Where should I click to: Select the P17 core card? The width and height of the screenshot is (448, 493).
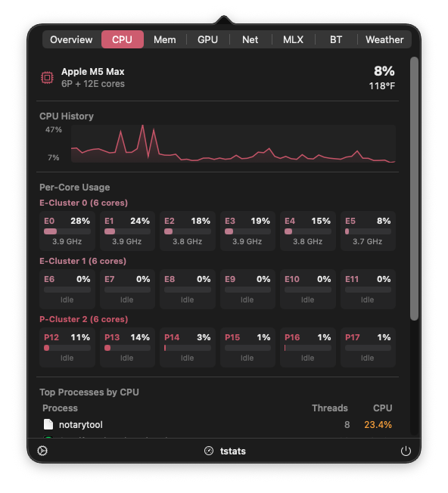coord(368,347)
